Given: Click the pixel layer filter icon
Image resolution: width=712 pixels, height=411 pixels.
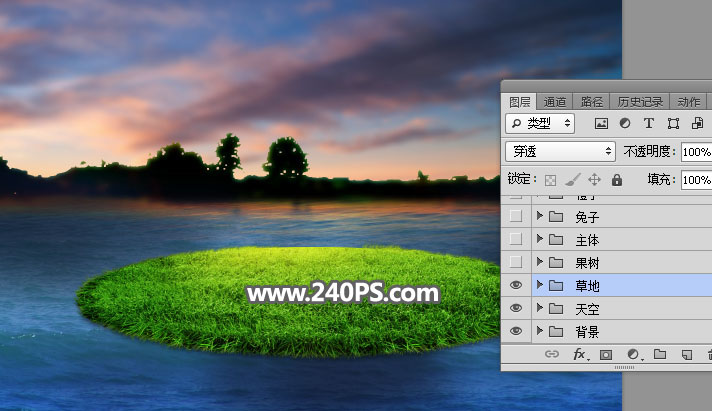Looking at the screenshot, I should pos(601,123).
